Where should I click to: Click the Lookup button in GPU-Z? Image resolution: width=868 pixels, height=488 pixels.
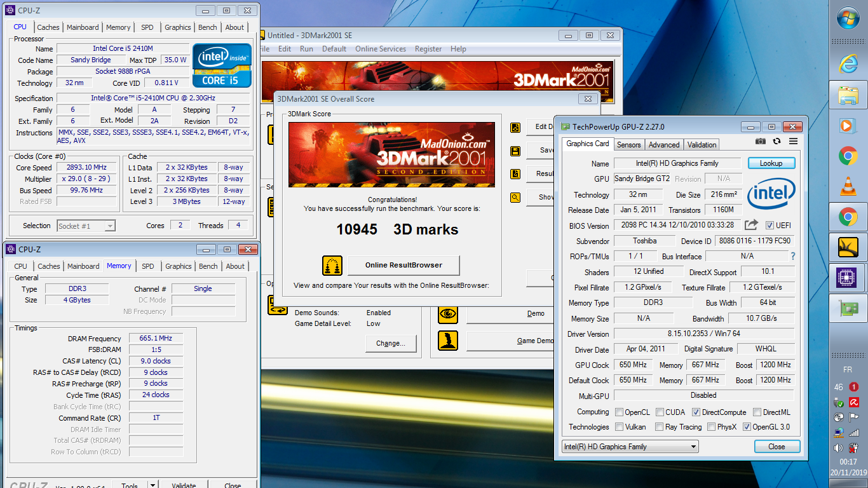(x=771, y=163)
